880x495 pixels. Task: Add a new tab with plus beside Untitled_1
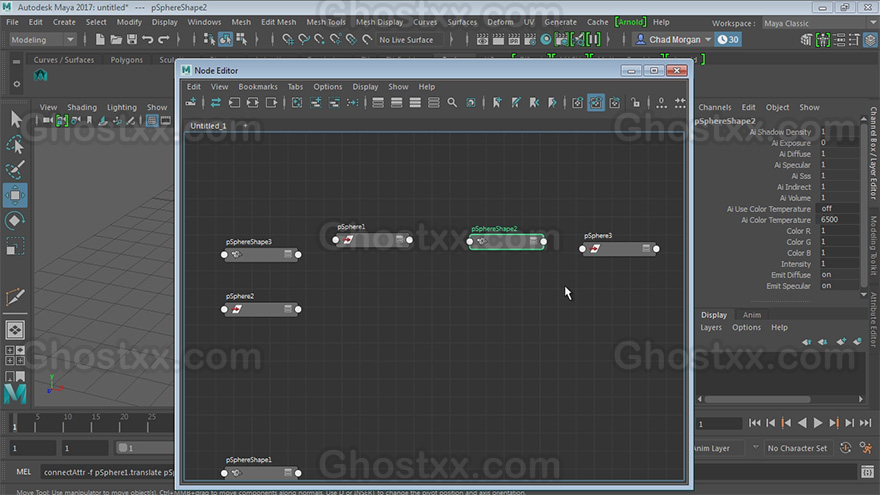pyautogui.click(x=245, y=125)
